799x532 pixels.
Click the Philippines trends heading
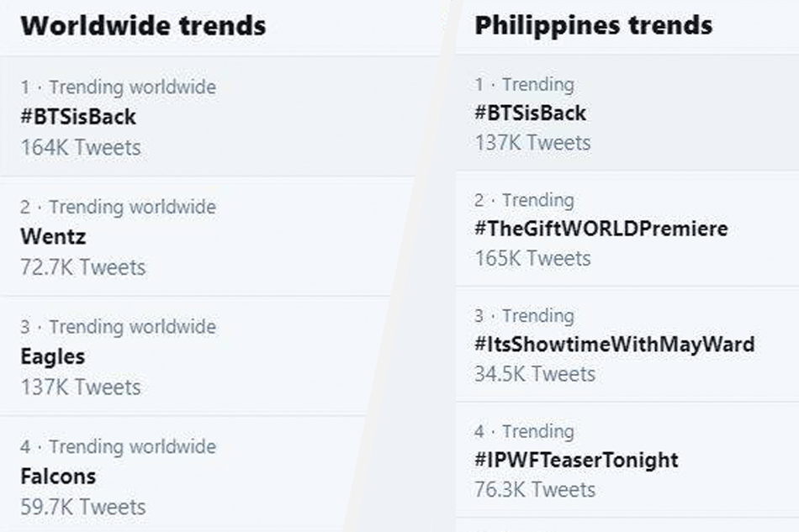point(594,25)
